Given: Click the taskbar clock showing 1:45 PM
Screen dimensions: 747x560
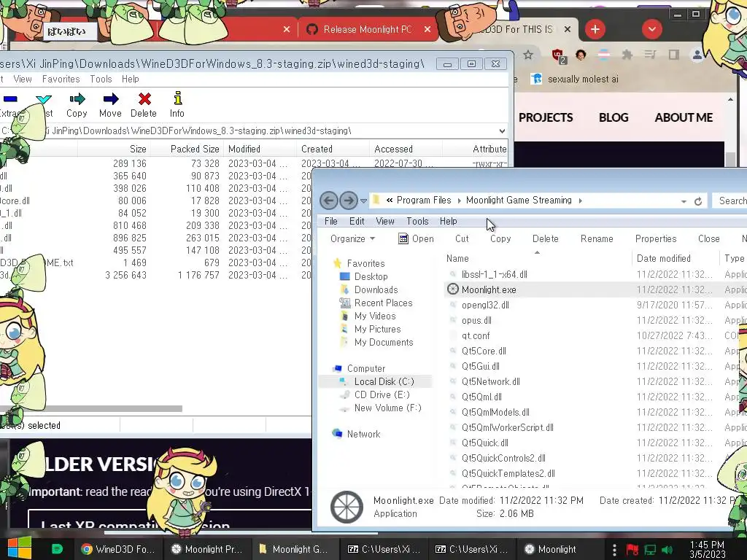Looking at the screenshot, I should (707, 549).
